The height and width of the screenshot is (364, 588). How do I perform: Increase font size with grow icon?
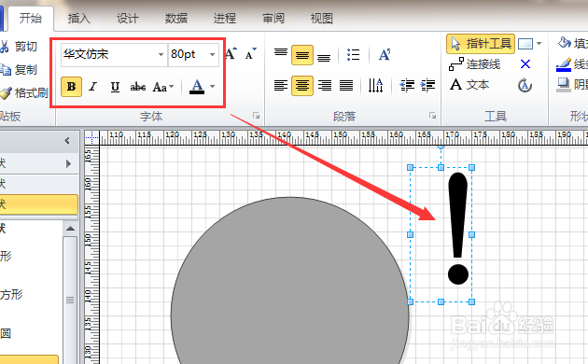[231, 53]
